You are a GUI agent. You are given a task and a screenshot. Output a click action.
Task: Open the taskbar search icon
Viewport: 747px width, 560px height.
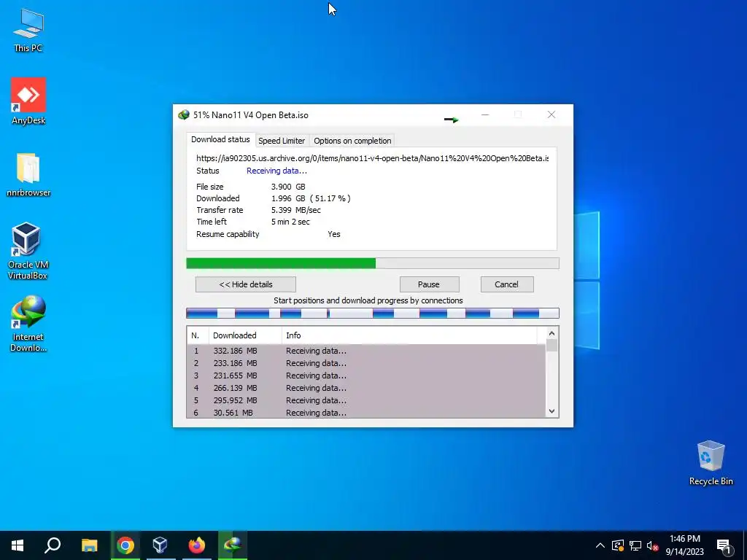click(x=53, y=545)
